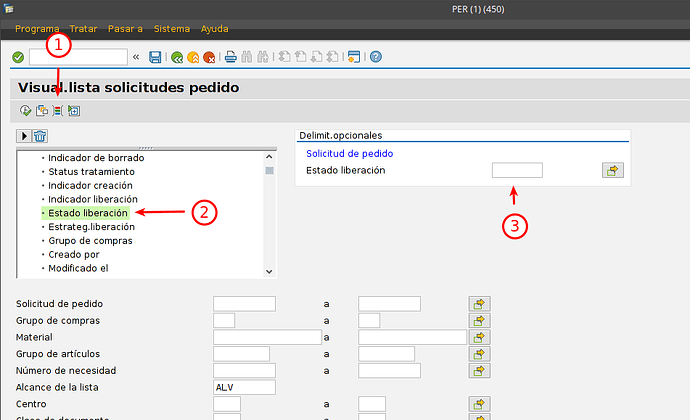Click the field list scroll down arrow
Image resolution: width=690 pixels, height=420 pixels.
[269, 272]
